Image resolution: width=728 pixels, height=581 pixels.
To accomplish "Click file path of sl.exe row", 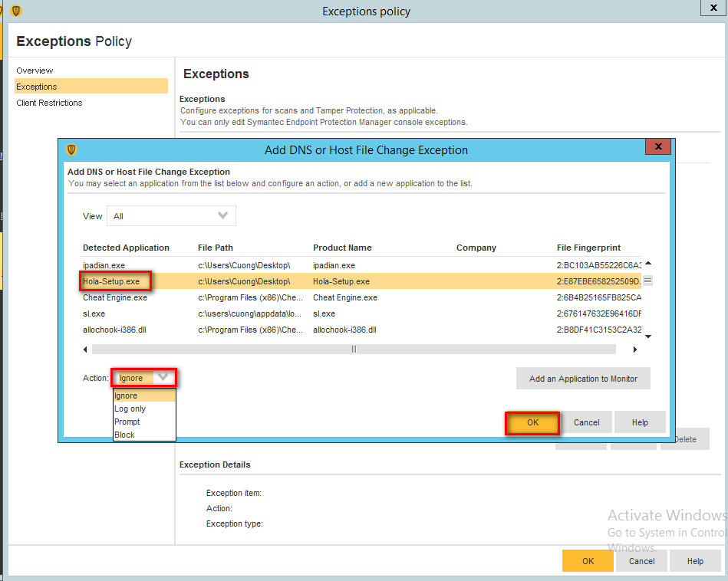I will [x=250, y=313].
